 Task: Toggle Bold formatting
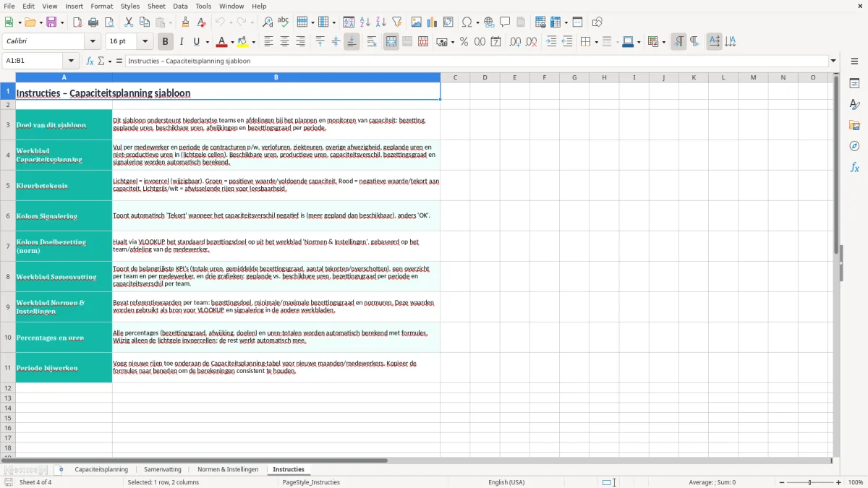[x=166, y=42]
